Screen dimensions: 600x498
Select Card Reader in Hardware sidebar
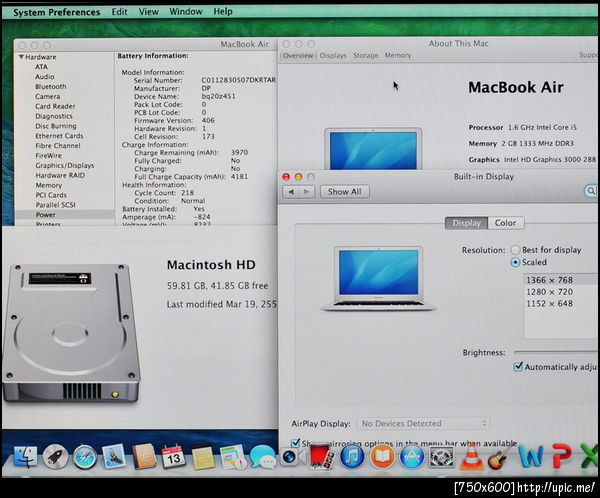(x=55, y=106)
